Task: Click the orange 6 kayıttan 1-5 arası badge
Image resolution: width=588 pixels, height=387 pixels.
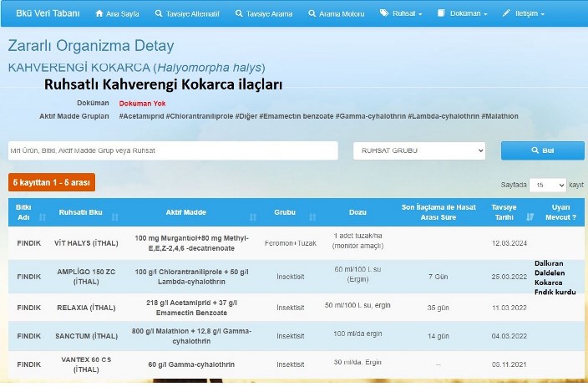Action: point(52,181)
